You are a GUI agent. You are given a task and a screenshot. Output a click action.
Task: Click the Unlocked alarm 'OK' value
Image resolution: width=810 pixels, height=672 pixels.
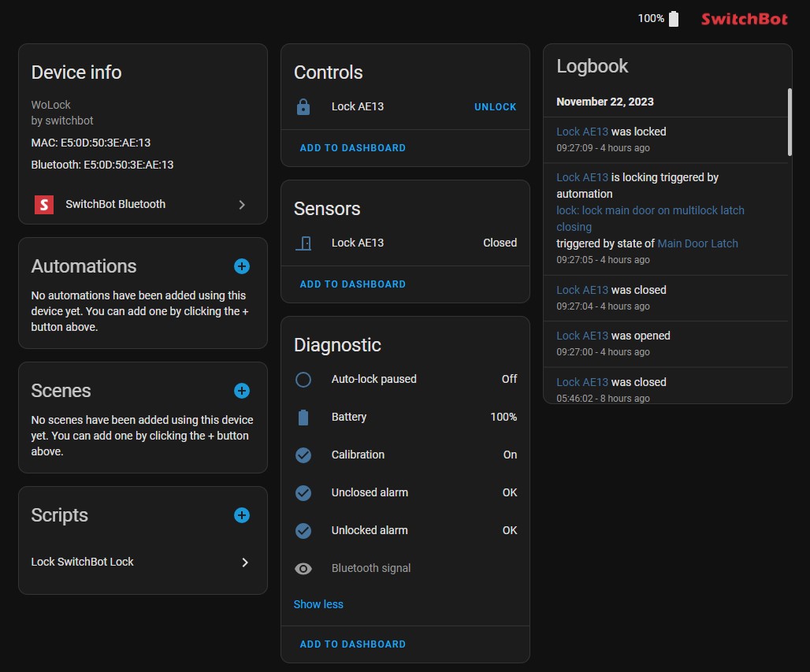(509, 530)
